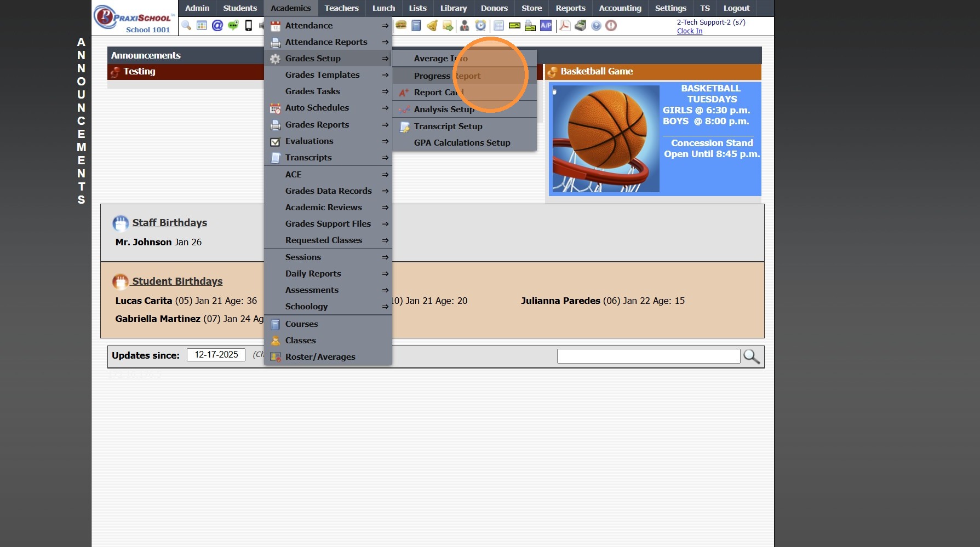
Task: Open the Student Birthdays link
Action: [177, 281]
